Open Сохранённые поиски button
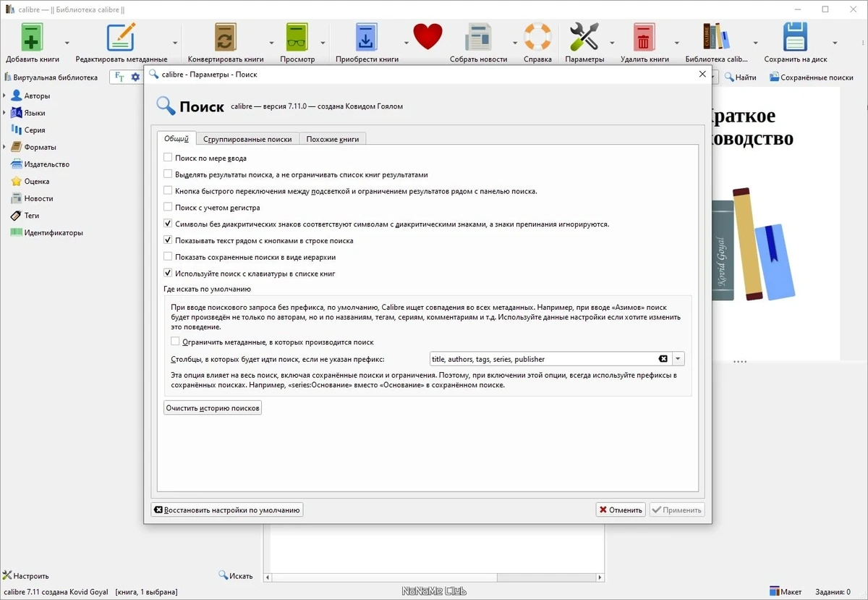Viewport: 868px width, 600px height. 811,77
